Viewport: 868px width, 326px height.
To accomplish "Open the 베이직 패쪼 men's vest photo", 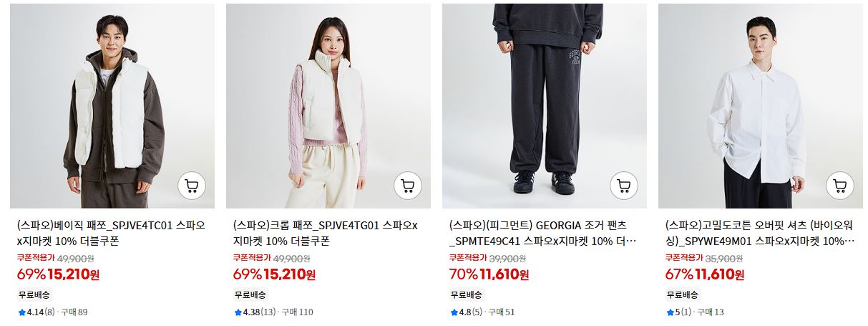I will pyautogui.click(x=112, y=106).
